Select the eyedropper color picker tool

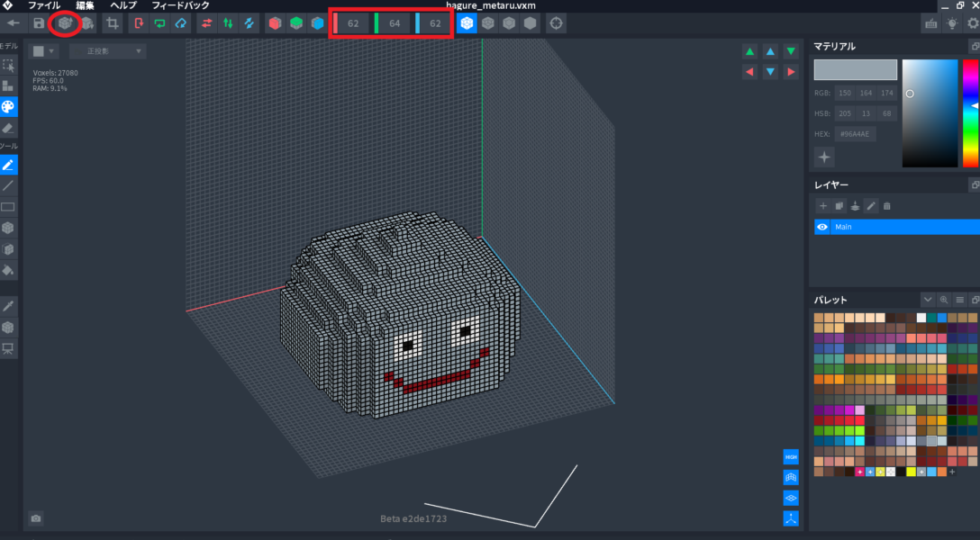pos(8,306)
